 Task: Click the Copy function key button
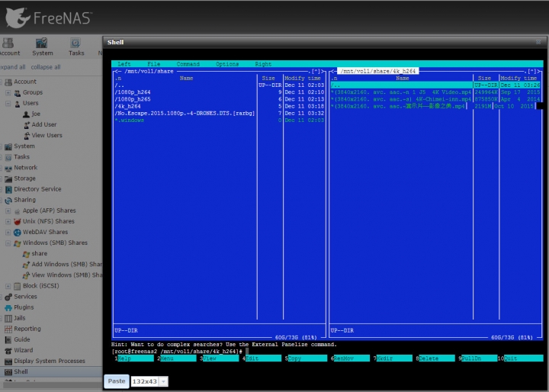[307, 358]
